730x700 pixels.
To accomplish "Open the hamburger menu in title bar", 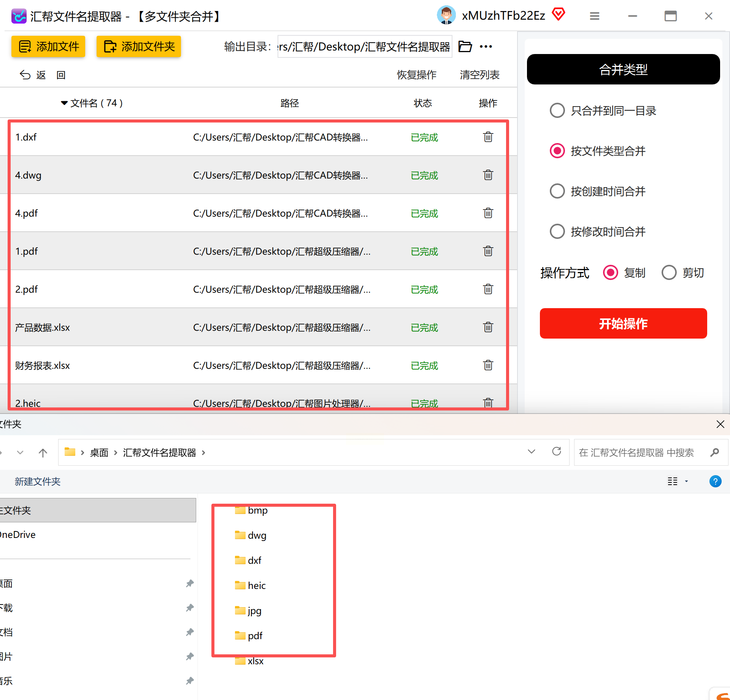I will [594, 16].
